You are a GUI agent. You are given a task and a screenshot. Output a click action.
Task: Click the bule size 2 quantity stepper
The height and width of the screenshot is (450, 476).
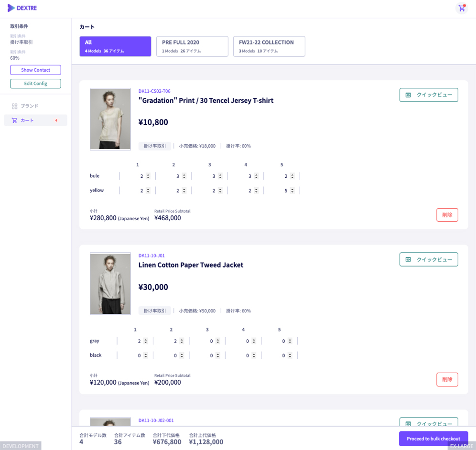pos(184,176)
